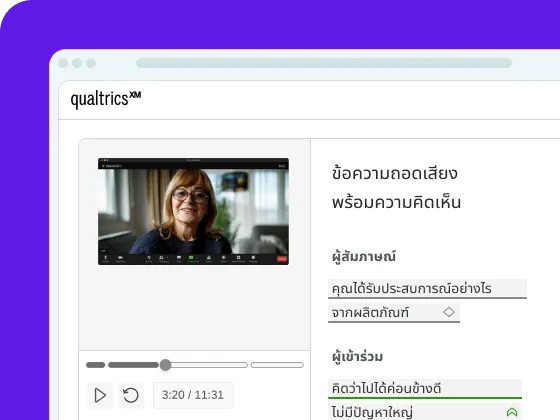Click the chat bubble icon in call toolbar
Screen dimensions: 560x420
point(179,258)
